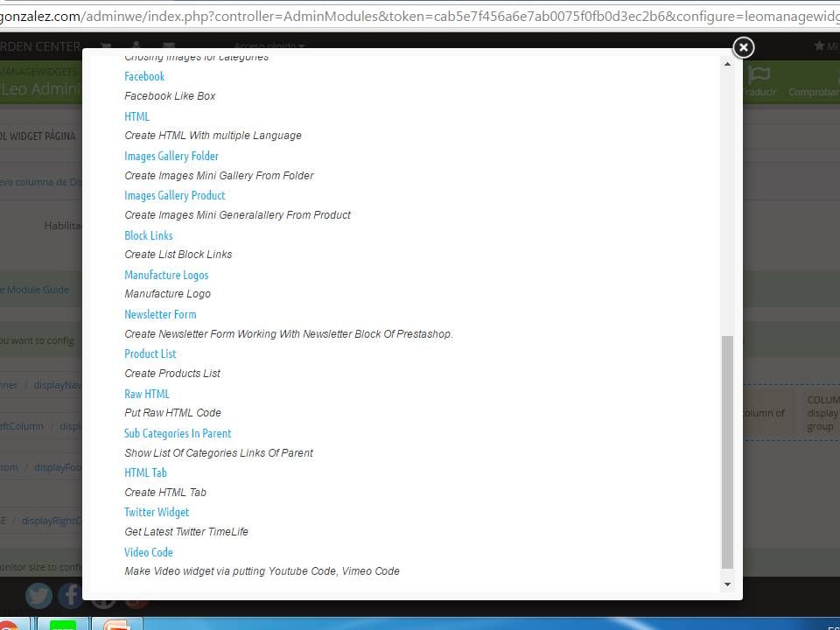Select the Block Links widget
This screenshot has width=840, height=630.
tap(149, 235)
